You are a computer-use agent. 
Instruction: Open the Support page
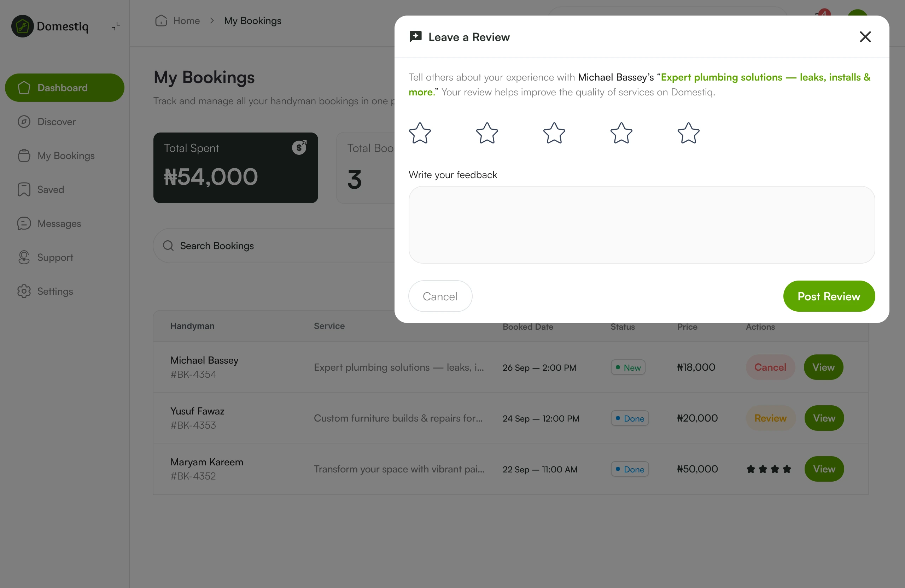click(55, 257)
